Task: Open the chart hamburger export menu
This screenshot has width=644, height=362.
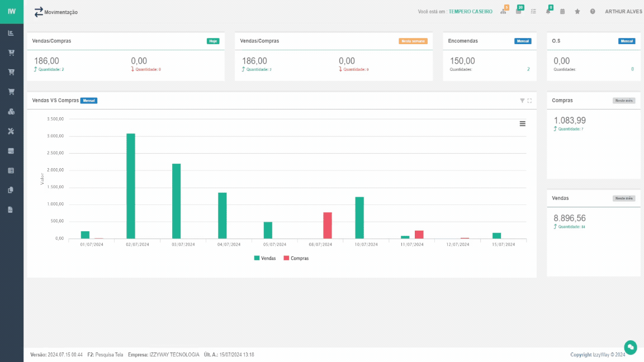Action: 523,123
